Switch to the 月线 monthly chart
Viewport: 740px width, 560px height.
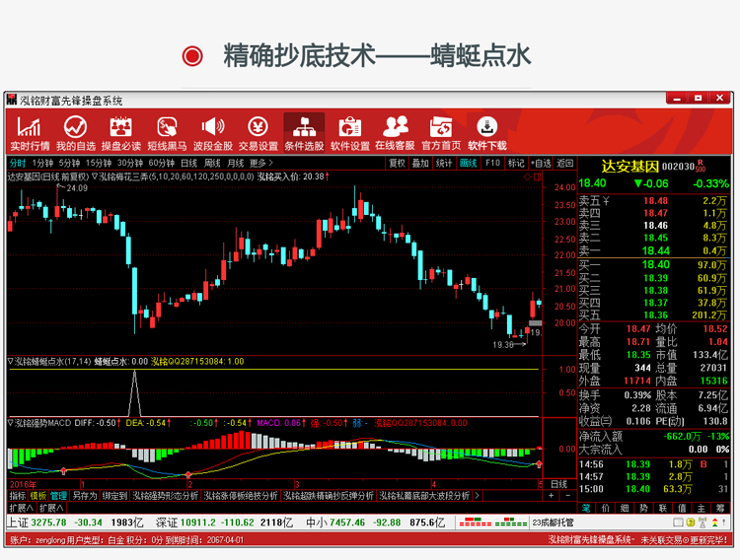point(236,164)
